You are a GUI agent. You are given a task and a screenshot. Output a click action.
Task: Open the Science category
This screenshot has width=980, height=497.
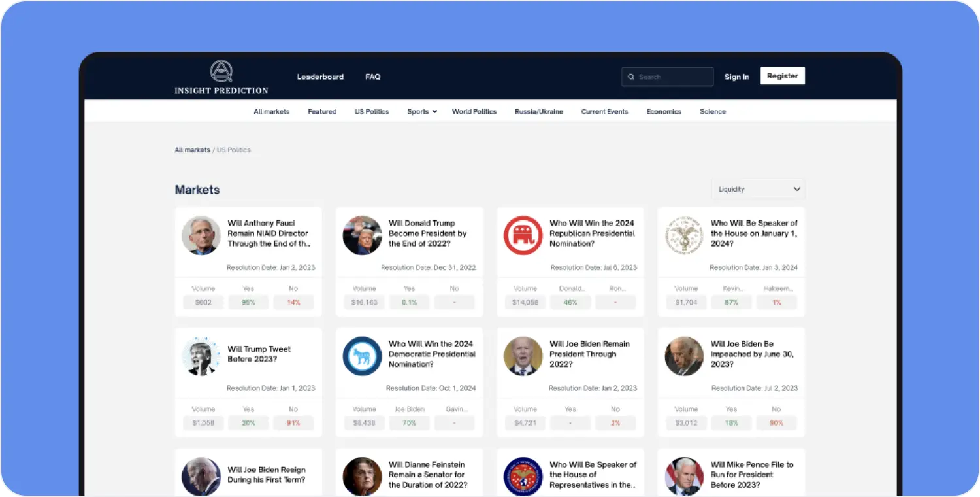[x=713, y=112]
